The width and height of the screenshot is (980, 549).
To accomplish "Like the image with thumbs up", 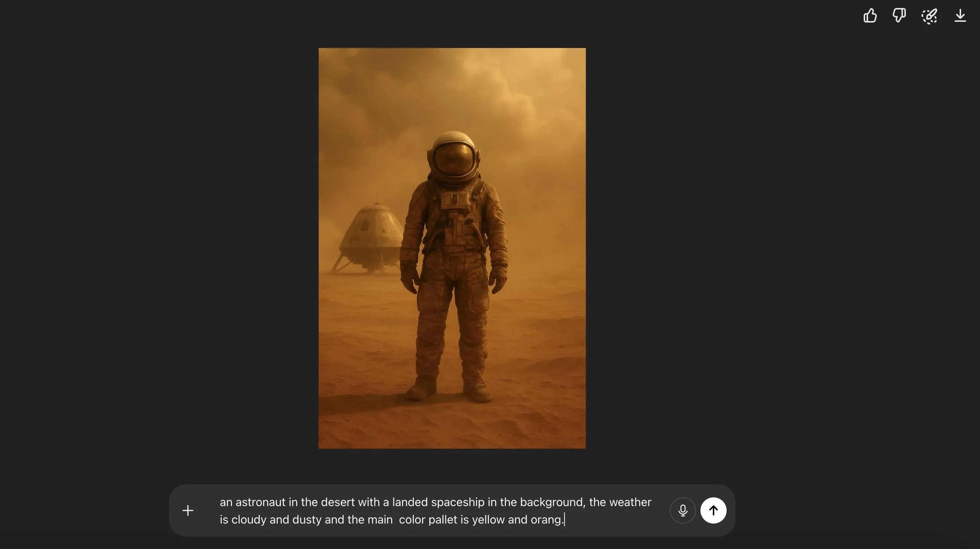I will (870, 16).
